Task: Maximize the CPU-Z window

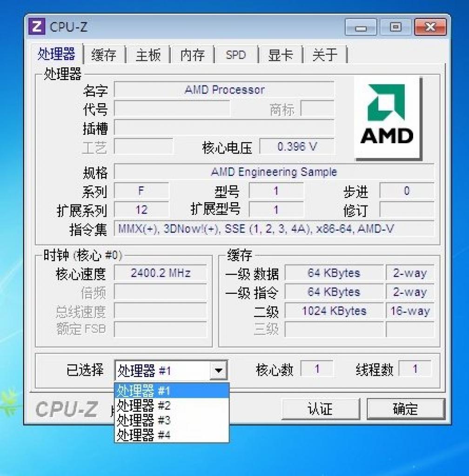Action: [395, 27]
